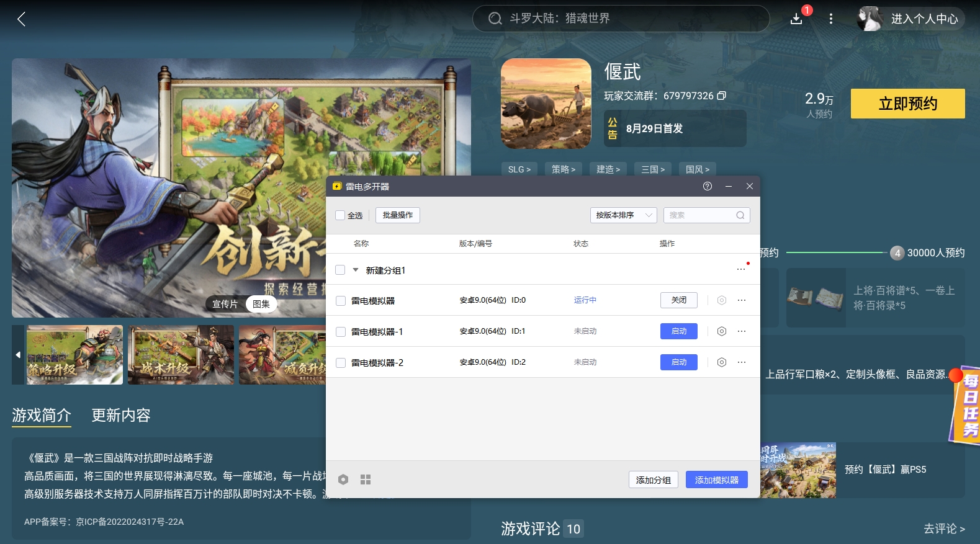This screenshot has width=980, height=544.
Task: Copy the player group number 679797326
Action: coord(722,96)
